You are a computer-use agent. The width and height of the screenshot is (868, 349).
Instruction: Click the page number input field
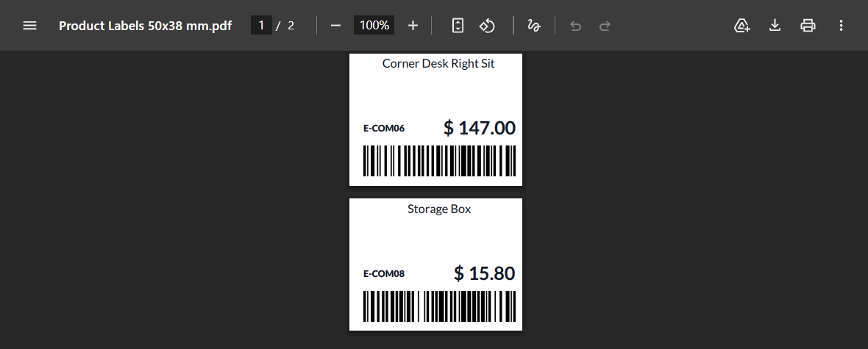pos(261,26)
